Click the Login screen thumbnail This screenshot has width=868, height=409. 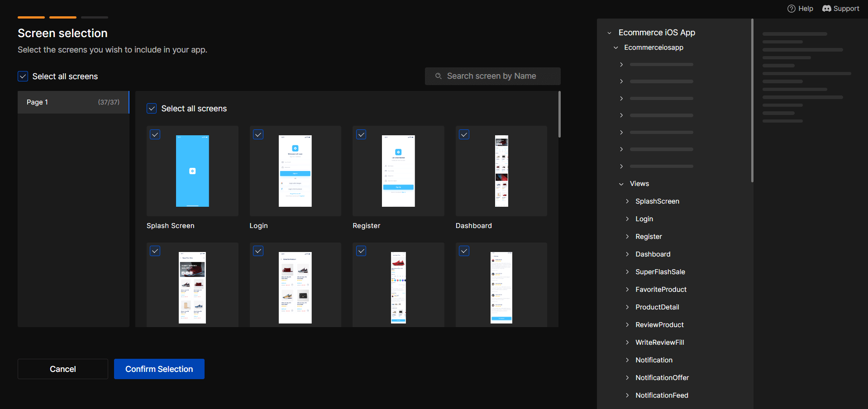[x=295, y=171]
